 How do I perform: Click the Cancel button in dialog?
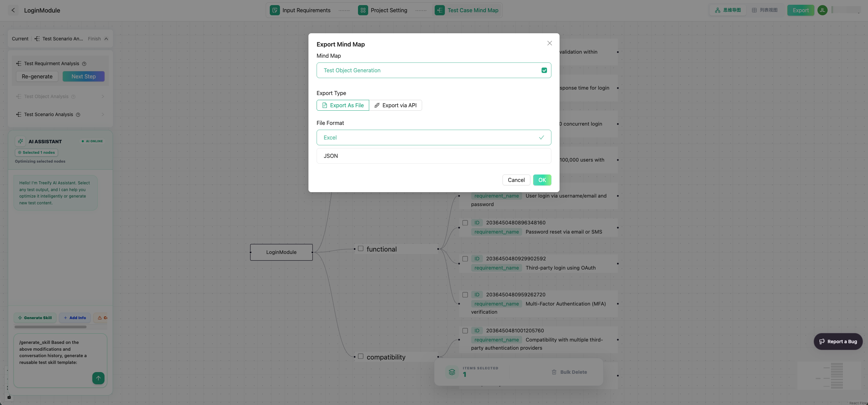click(x=516, y=180)
